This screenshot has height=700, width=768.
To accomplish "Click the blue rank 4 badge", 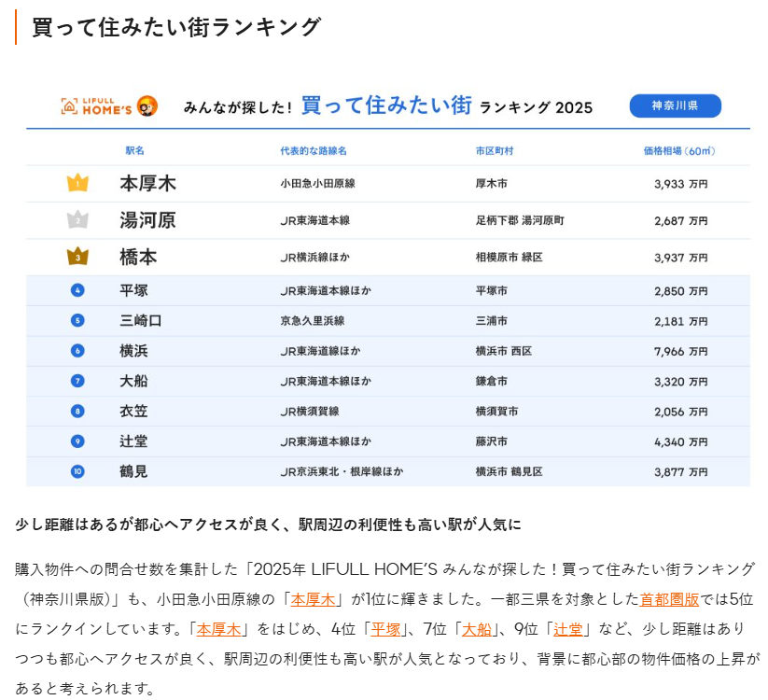I will 77,290.
